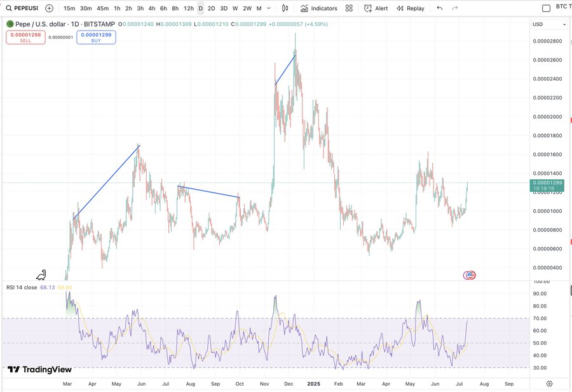Click the +4.59% change value
572x392 pixels.
point(317,24)
